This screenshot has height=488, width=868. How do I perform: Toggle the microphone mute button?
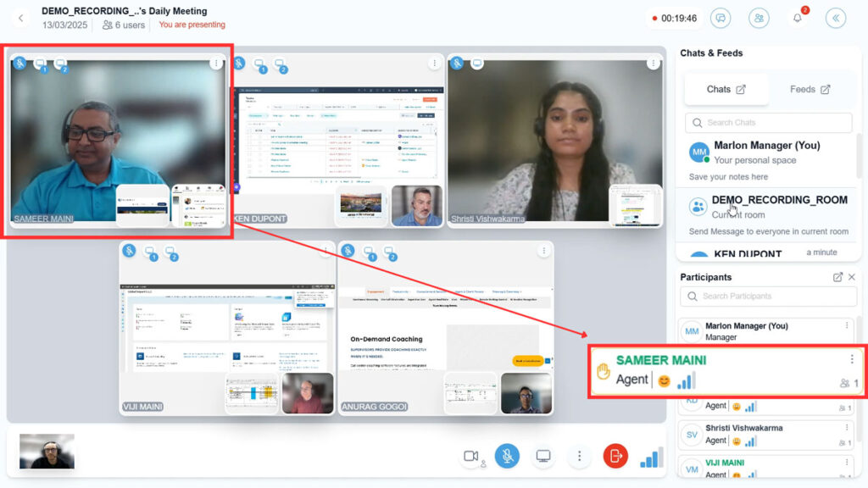click(x=507, y=456)
